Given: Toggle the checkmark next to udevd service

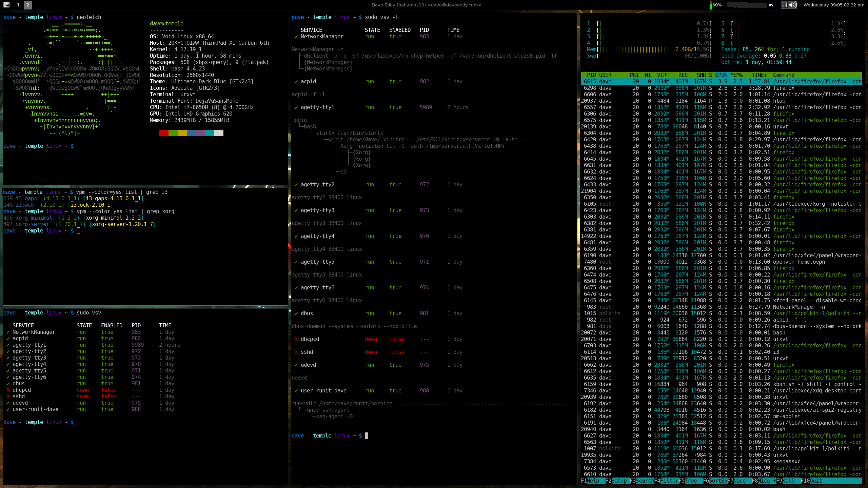Looking at the screenshot, I should pos(296,365).
